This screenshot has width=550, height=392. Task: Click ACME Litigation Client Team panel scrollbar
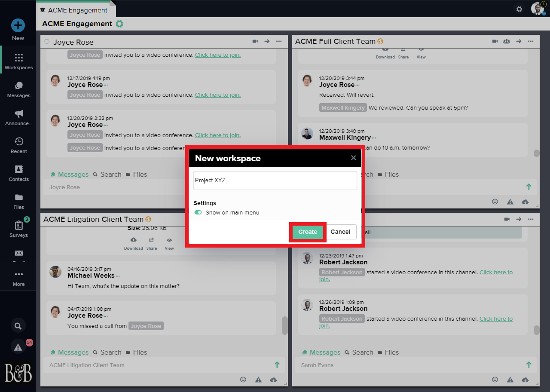tap(284, 325)
